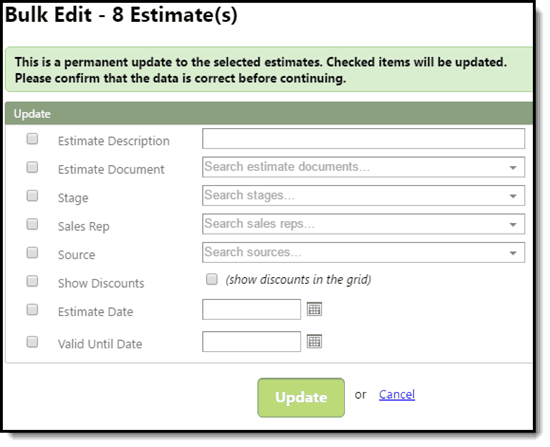Toggle the Sales Rep update checkbox
The width and height of the screenshot is (550, 447).
[32, 224]
